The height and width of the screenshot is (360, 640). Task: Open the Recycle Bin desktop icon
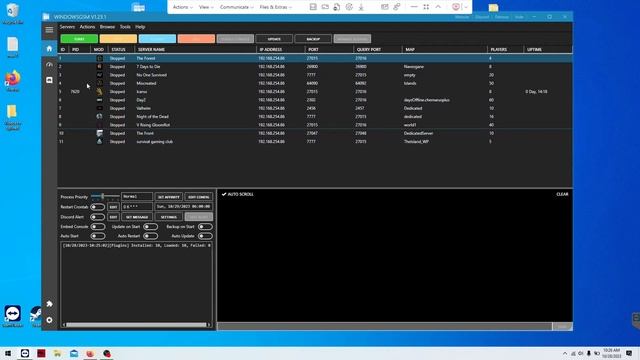coord(13,13)
